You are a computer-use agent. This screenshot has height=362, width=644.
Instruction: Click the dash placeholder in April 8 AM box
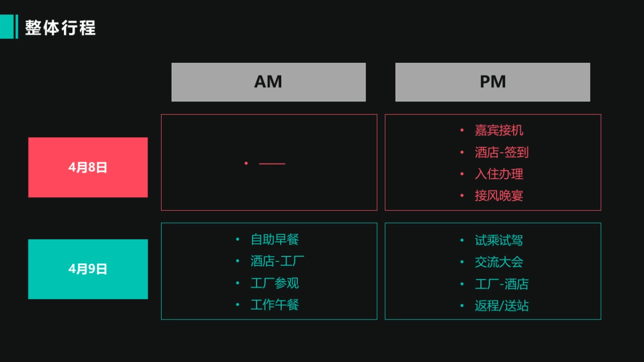pos(272,163)
